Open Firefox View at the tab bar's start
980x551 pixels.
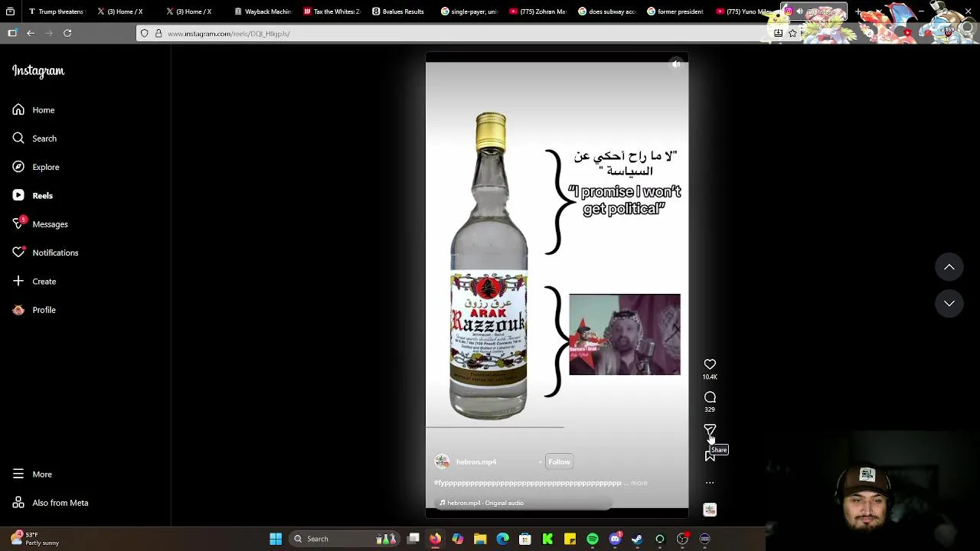pos(10,11)
